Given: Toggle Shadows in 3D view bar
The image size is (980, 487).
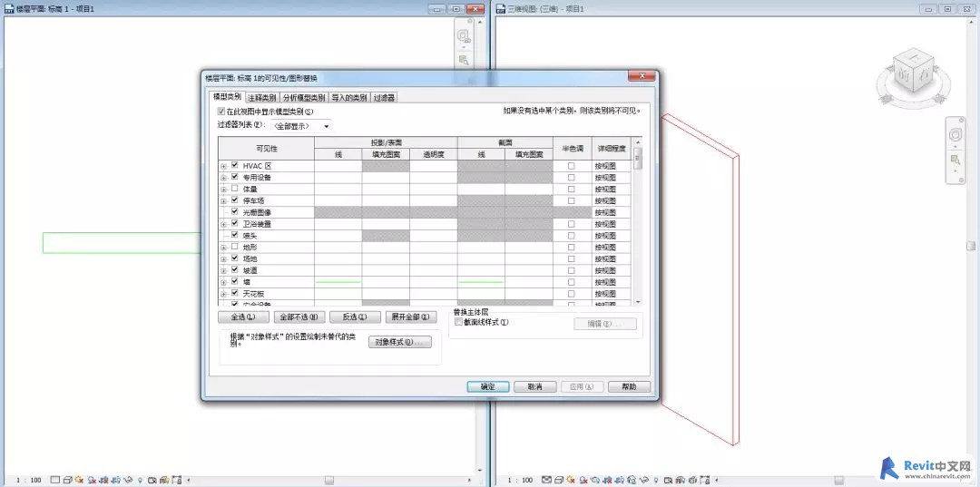Looking at the screenshot, I should pyautogui.click(x=583, y=480).
